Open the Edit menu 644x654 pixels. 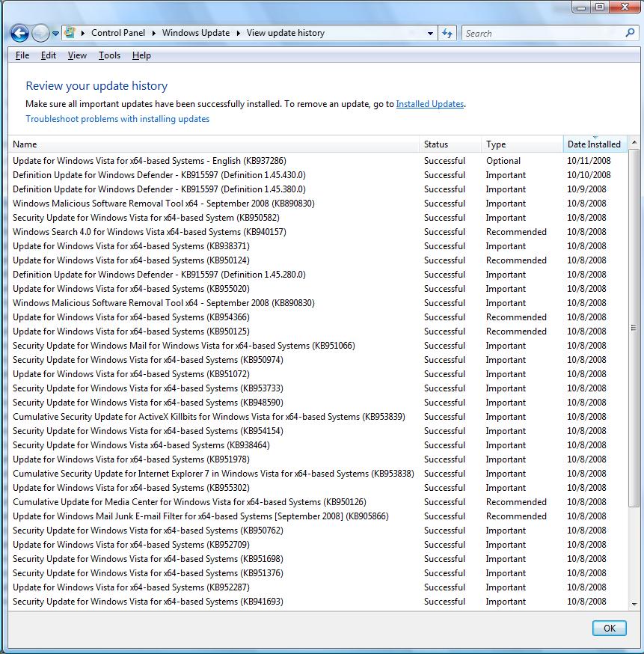coord(49,55)
